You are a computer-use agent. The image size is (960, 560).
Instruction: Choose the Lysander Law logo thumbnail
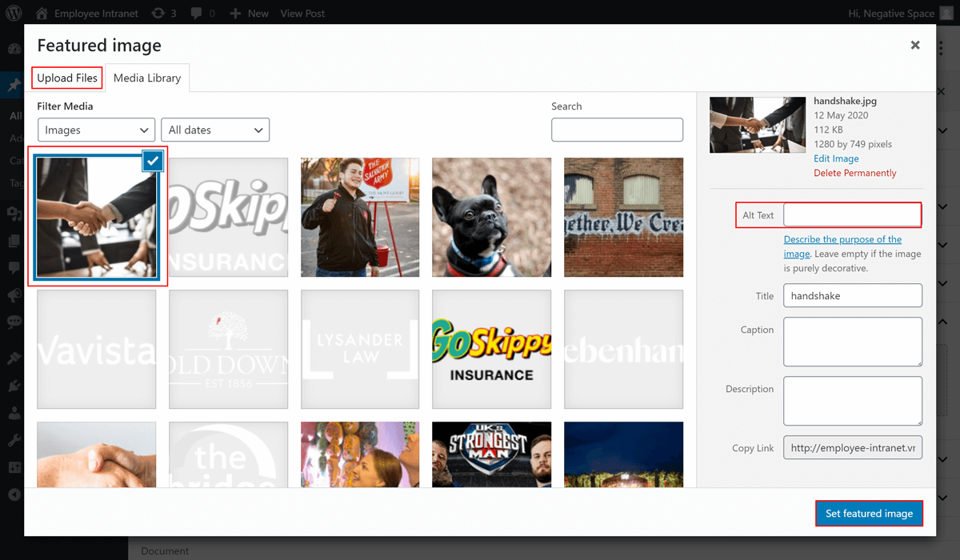click(360, 349)
